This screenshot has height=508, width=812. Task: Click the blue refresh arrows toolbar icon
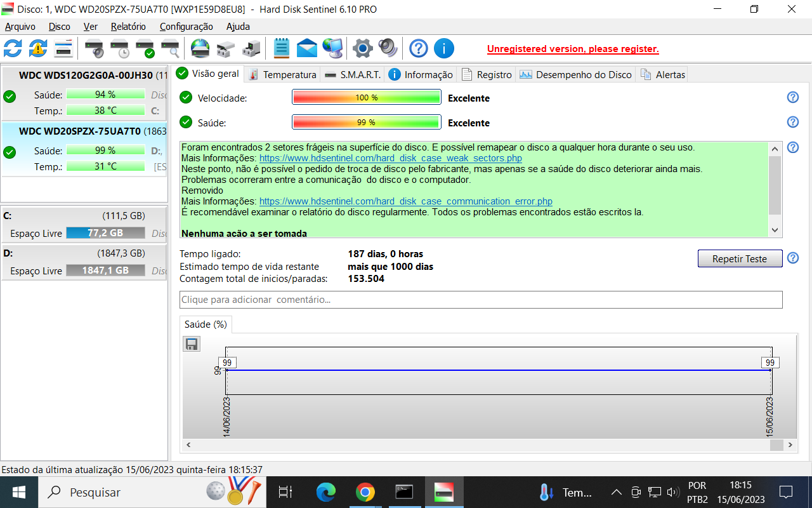coord(13,48)
